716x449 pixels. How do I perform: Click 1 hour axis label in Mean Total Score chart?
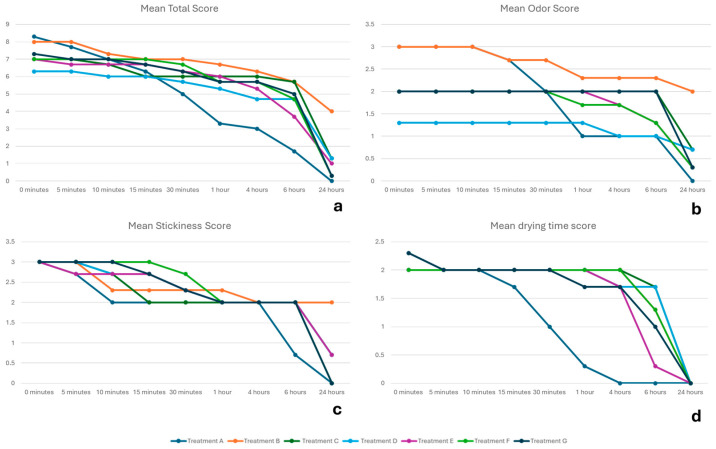coord(220,190)
